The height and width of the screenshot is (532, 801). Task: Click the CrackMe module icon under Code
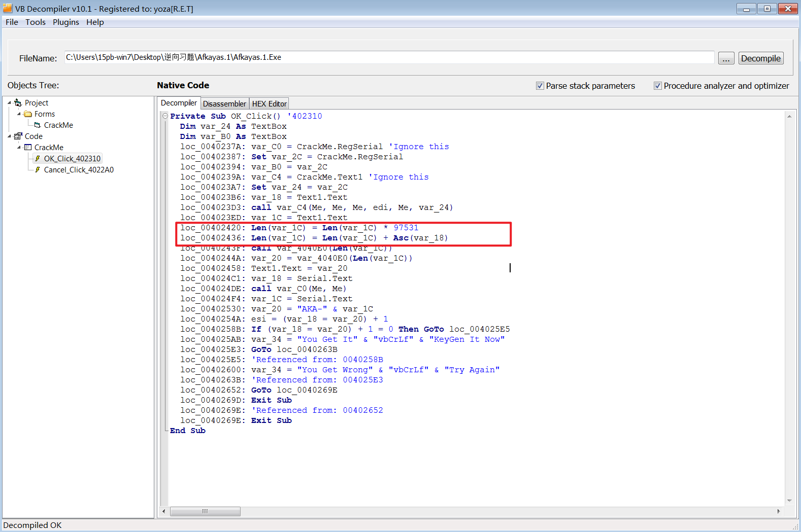[28, 148]
